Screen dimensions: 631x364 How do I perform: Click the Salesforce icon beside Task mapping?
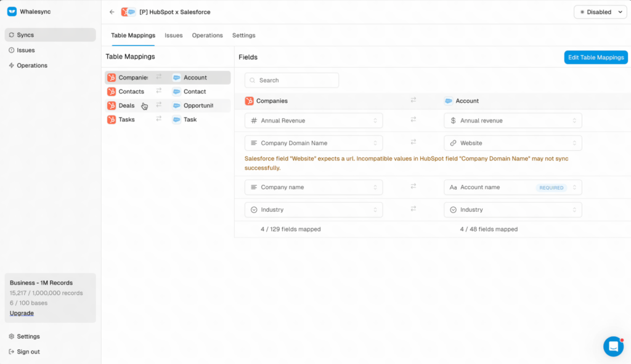177,120
